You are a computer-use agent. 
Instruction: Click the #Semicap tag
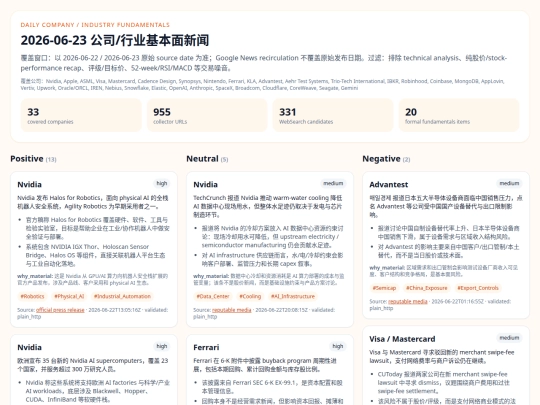pos(384,288)
